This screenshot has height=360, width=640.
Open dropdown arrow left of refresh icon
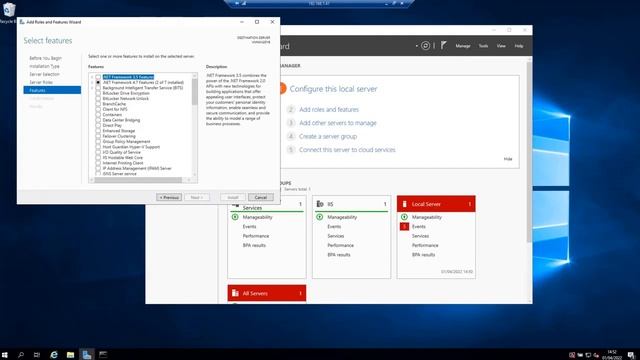point(416,46)
